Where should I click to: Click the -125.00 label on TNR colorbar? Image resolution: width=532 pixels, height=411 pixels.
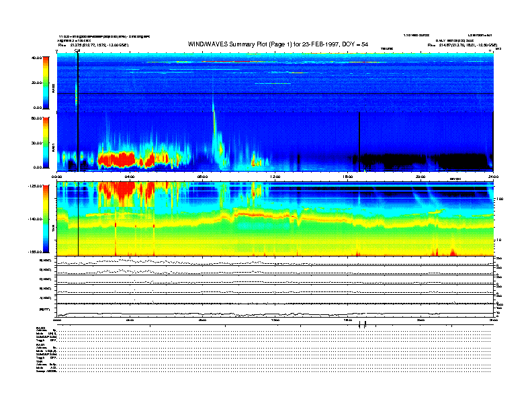(x=36, y=186)
